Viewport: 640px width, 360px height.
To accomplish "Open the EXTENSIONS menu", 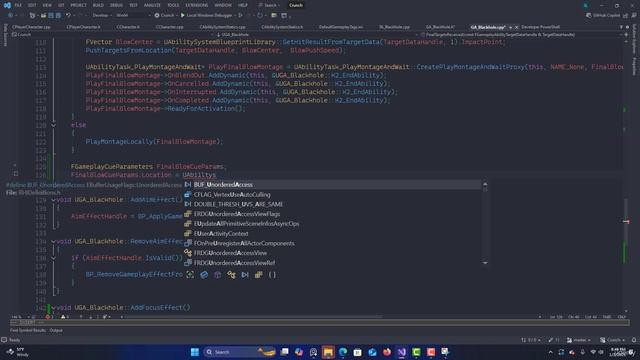I will (x=197, y=5).
